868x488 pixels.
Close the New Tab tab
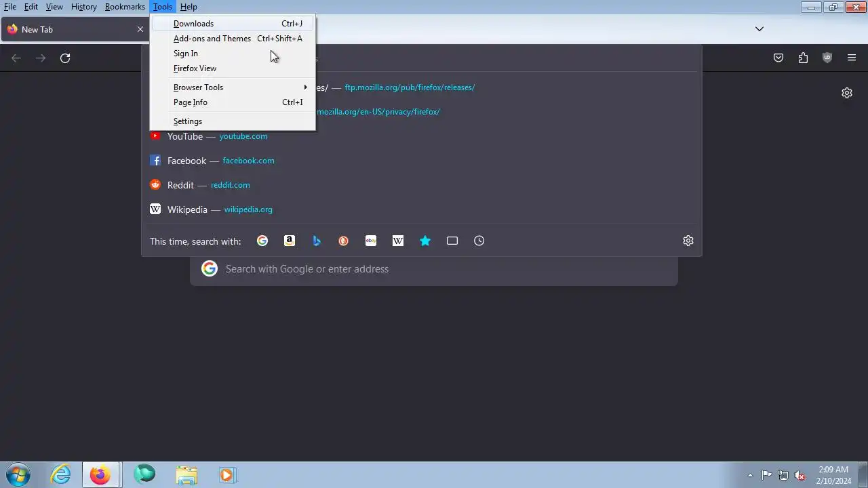point(140,29)
